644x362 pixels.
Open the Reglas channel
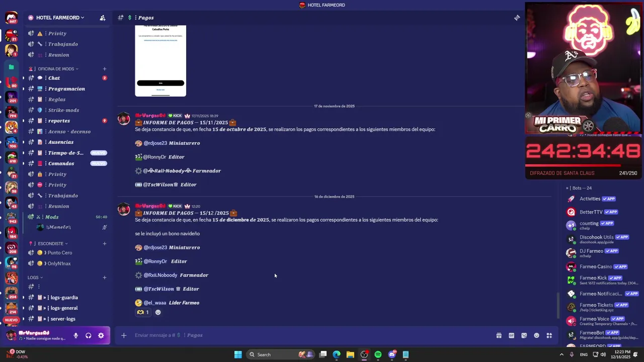click(x=66, y=100)
